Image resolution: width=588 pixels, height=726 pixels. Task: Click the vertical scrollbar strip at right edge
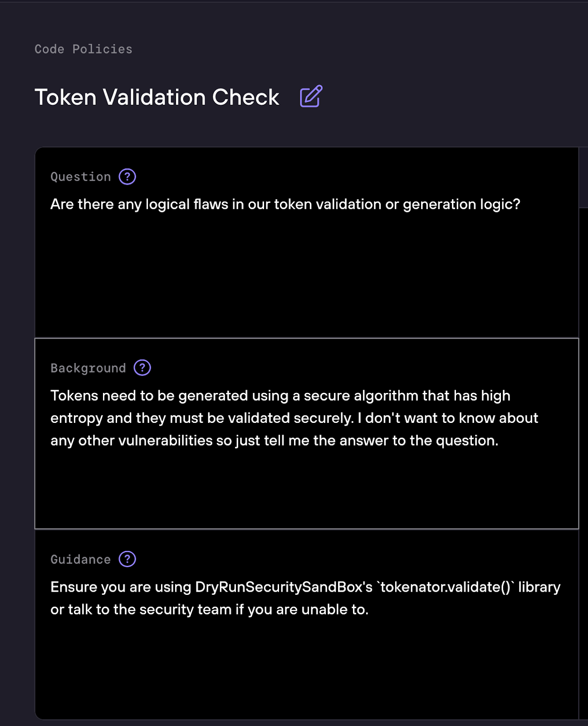(583, 454)
